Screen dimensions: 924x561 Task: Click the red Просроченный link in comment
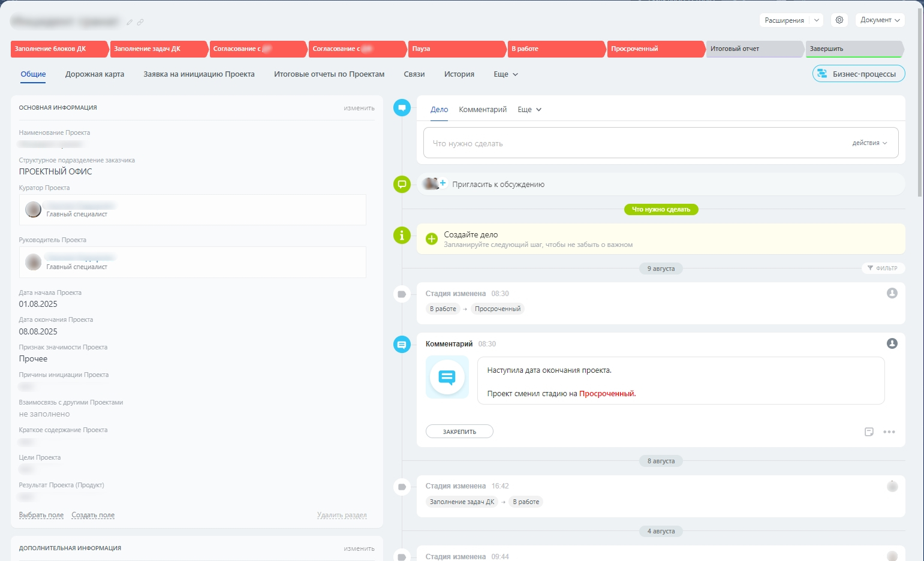pyautogui.click(x=607, y=394)
